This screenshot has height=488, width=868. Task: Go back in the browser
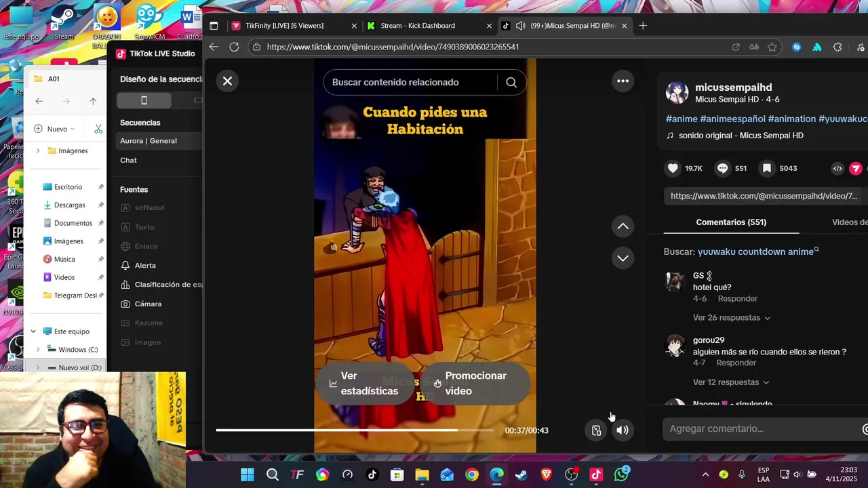point(214,47)
